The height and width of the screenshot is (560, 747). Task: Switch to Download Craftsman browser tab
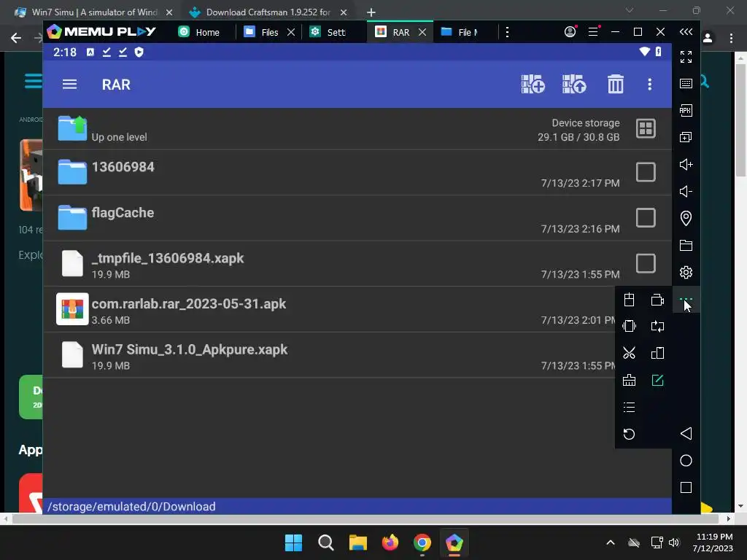click(268, 12)
